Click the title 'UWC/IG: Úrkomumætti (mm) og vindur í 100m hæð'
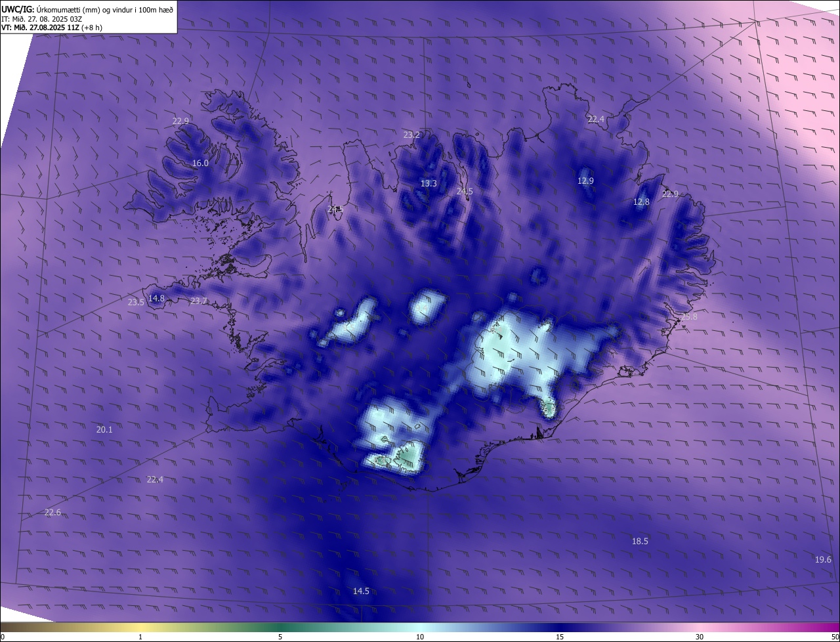This screenshot has width=840, height=642. 87,9
